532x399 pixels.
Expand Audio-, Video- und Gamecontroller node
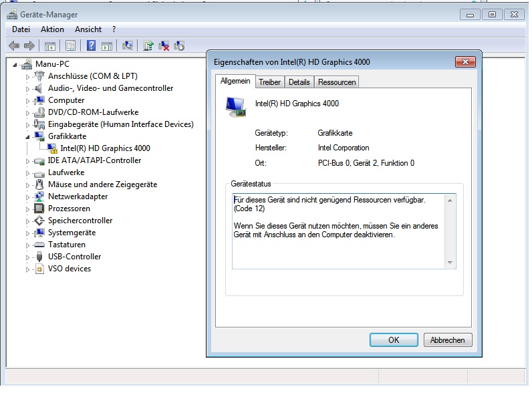27,89
